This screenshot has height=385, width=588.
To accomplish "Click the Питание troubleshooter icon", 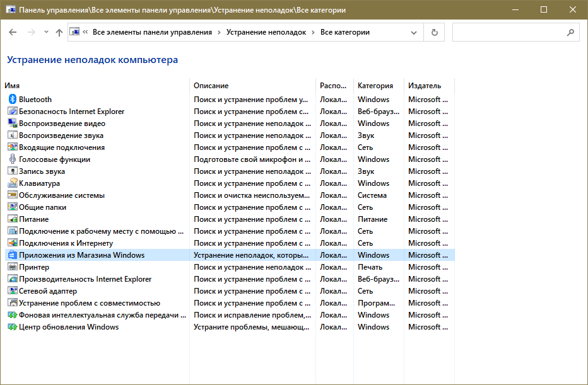I will pyautogui.click(x=12, y=219).
